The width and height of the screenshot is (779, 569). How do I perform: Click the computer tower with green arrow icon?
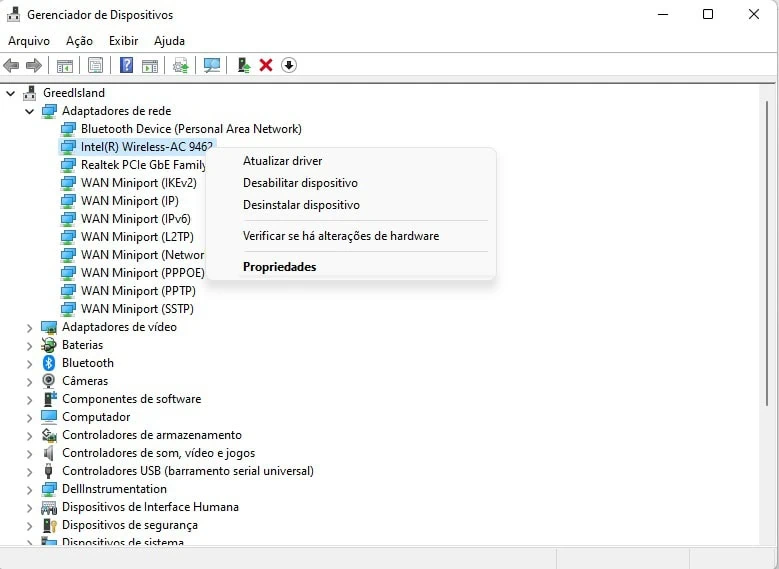coord(243,65)
